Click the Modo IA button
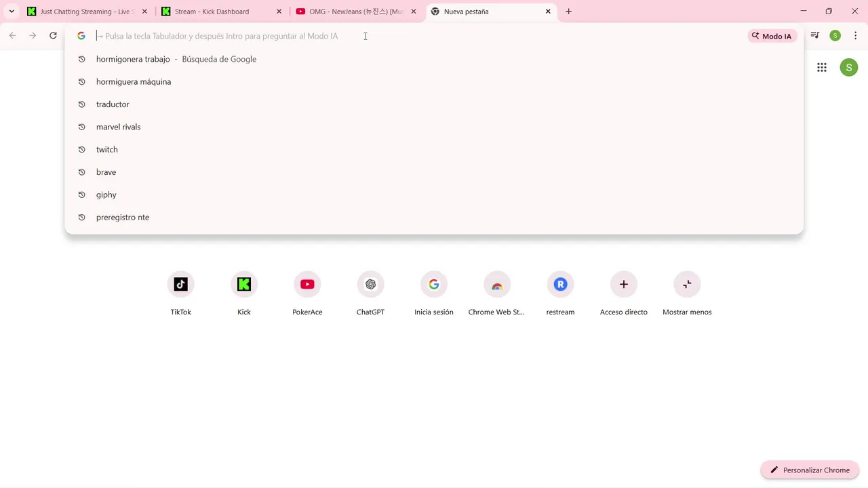Screen dimensions: 868x488 pos(772,36)
